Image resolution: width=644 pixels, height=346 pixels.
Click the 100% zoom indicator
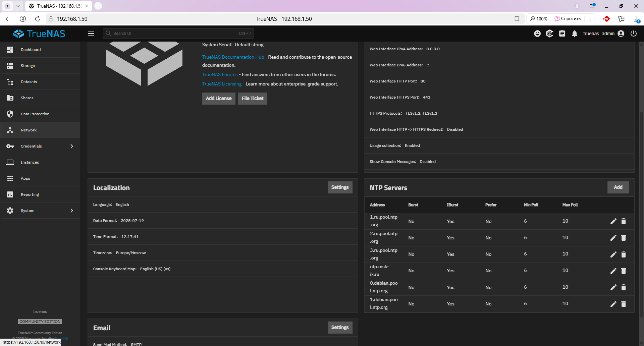[539, 19]
